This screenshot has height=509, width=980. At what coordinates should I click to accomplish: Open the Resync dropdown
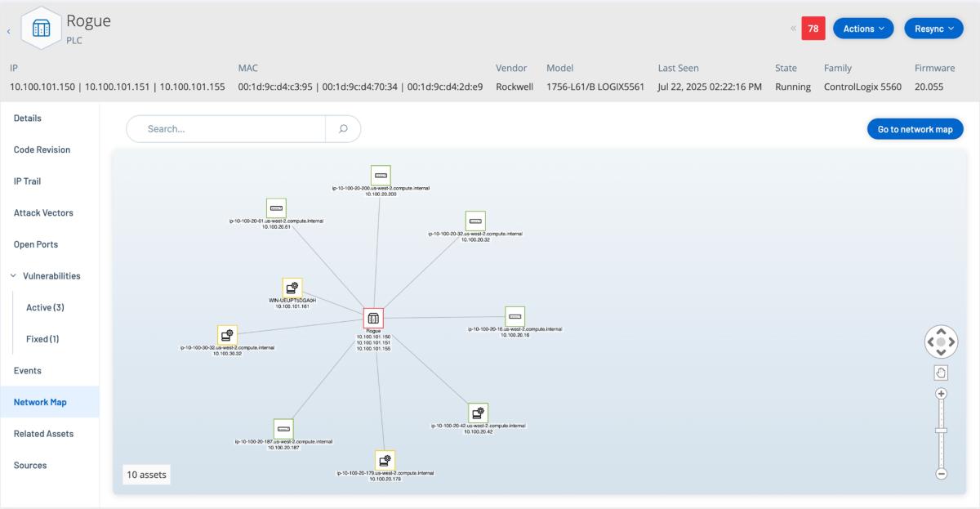point(933,29)
